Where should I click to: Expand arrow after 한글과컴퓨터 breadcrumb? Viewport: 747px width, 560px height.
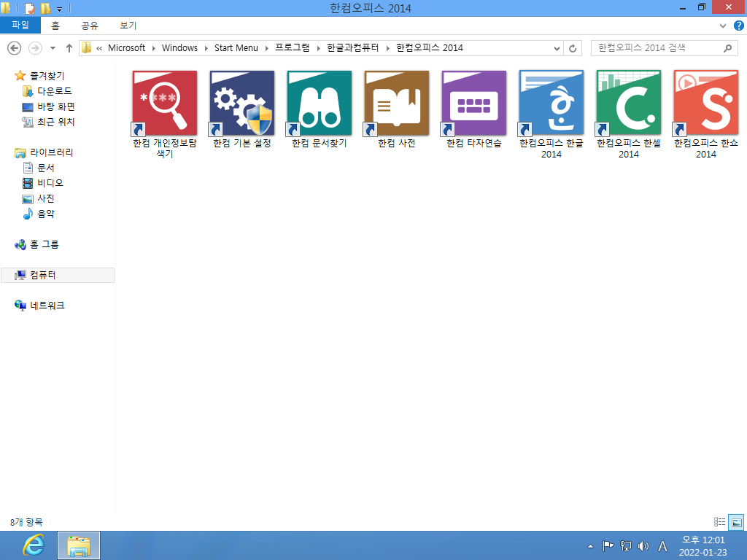[388, 48]
